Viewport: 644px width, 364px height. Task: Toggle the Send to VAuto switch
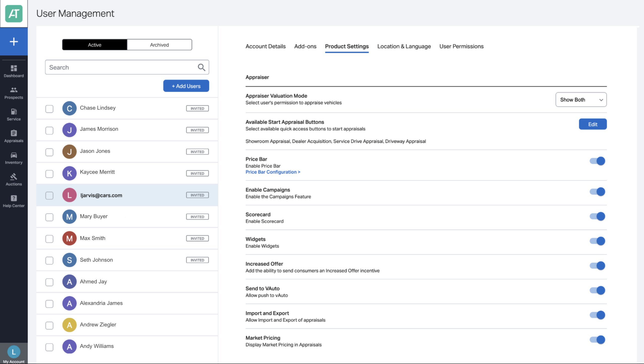pyautogui.click(x=597, y=290)
